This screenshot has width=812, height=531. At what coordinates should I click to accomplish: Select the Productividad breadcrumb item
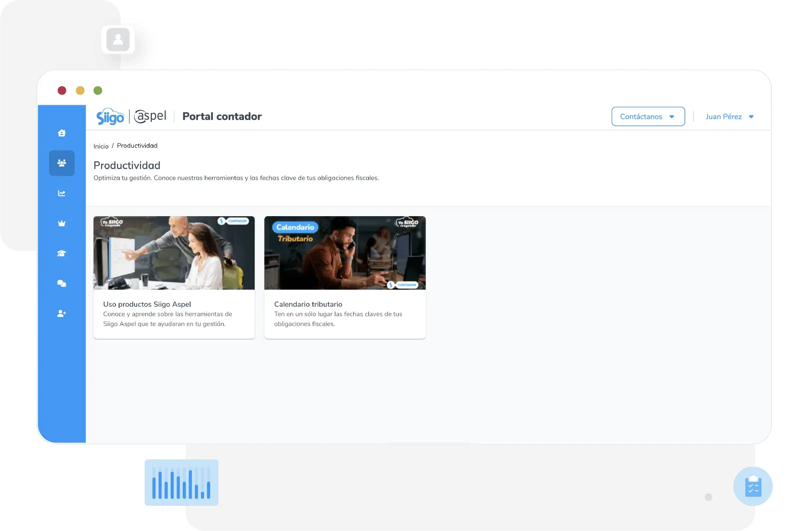(137, 145)
